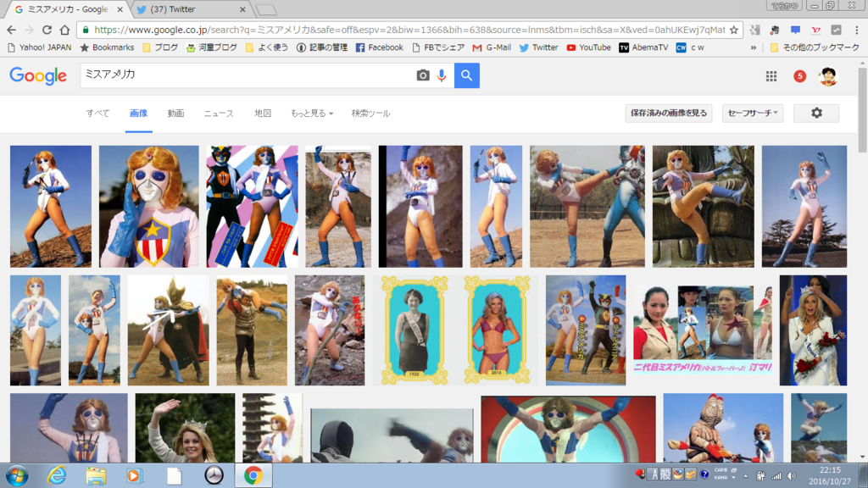Open a new browser tab
Image resolution: width=868 pixels, height=488 pixels.
(x=266, y=9)
